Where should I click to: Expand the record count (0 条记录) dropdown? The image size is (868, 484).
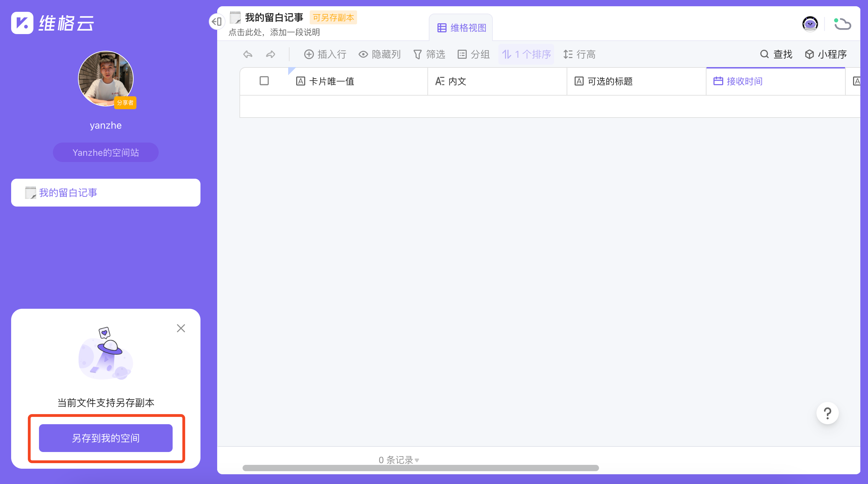[398, 459]
